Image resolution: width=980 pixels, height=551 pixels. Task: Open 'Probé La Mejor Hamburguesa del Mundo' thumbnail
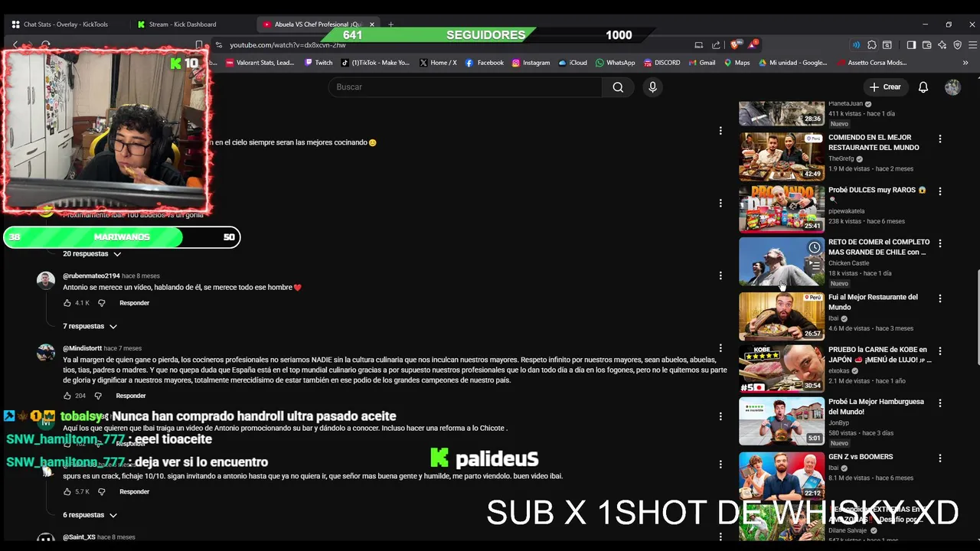click(x=782, y=421)
